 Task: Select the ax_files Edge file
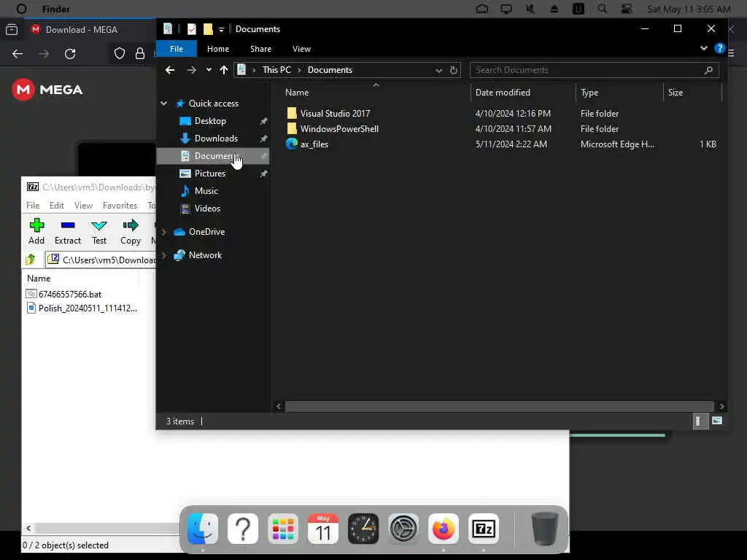(x=314, y=144)
